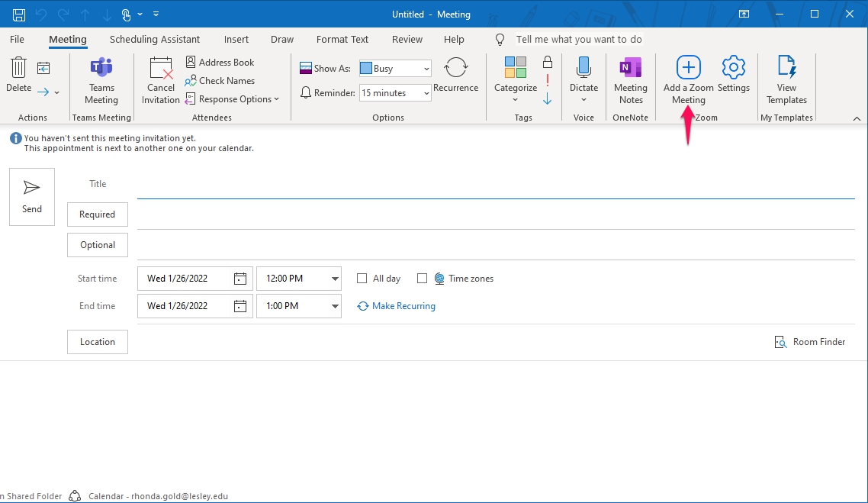Open the Show As status dropdown

(x=426, y=68)
